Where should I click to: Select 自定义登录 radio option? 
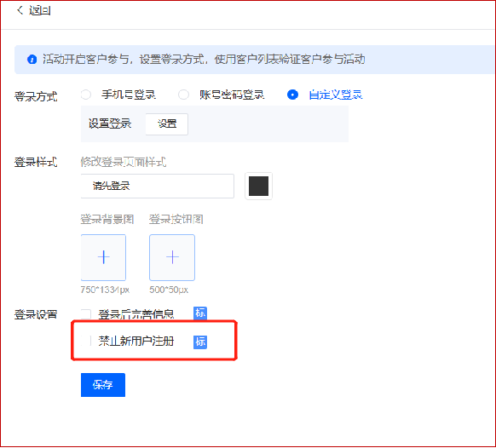tap(292, 95)
